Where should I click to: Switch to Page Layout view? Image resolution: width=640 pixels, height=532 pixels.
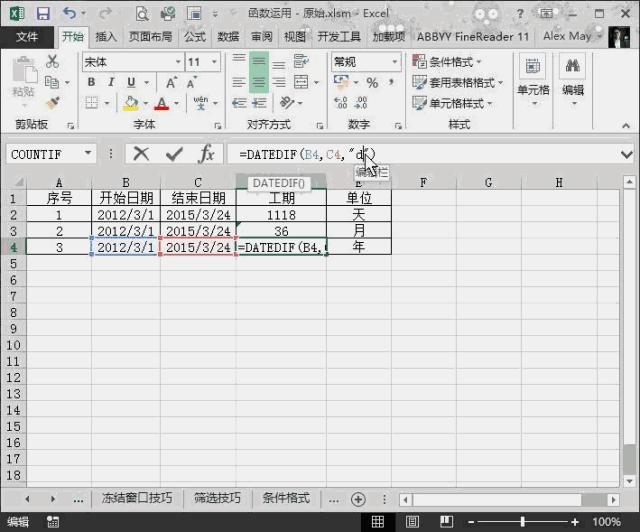[412, 521]
